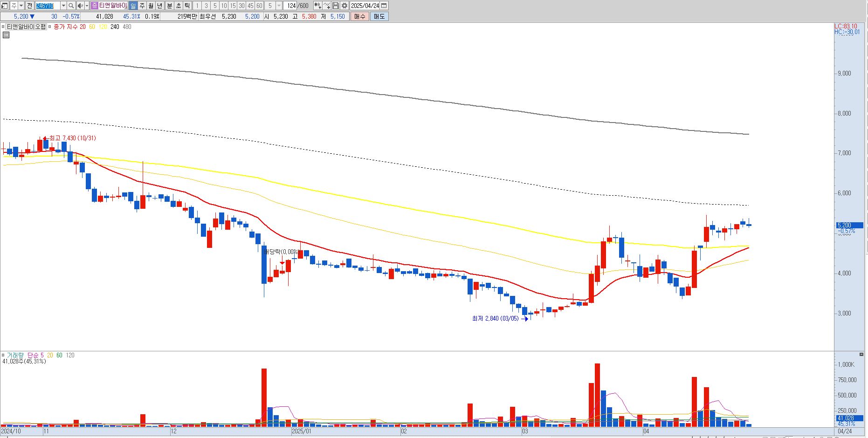This screenshot has height=438, width=868.
Task: Click the small square beside 거래량 legend
Action: (3, 355)
